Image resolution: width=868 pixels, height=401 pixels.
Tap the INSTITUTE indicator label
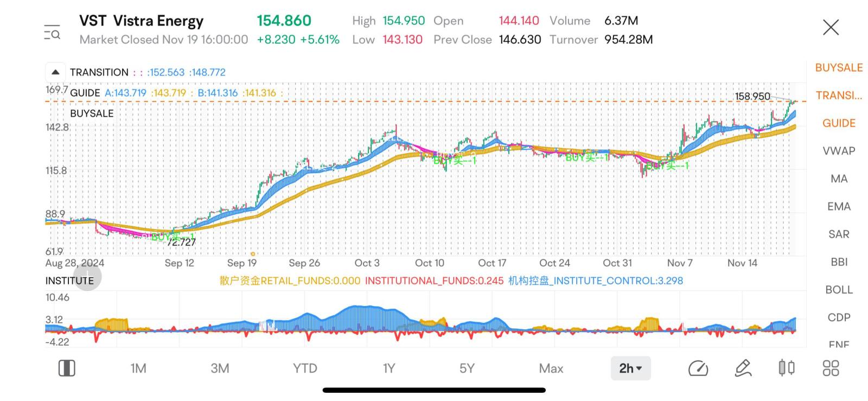[69, 281]
